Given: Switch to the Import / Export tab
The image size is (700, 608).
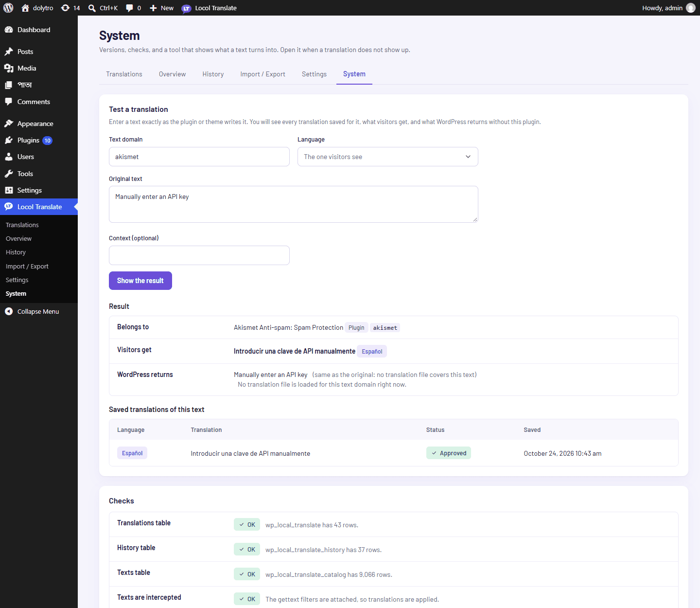Looking at the screenshot, I should coord(263,74).
